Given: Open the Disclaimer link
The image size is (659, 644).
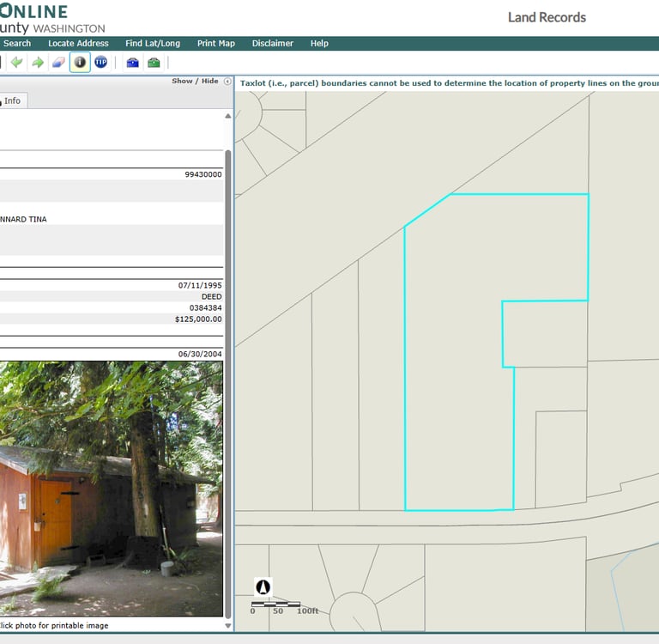Looking at the screenshot, I should coord(273,44).
